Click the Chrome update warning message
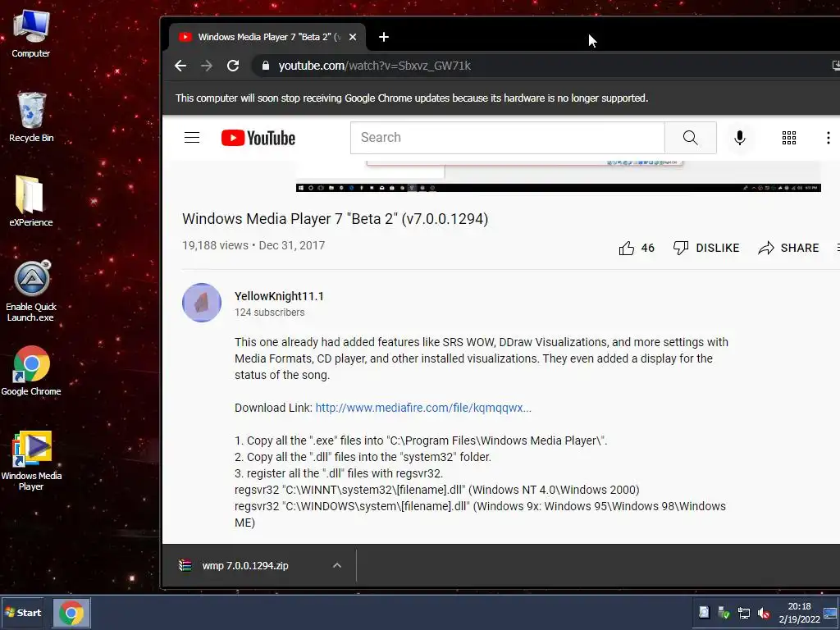 [412, 98]
